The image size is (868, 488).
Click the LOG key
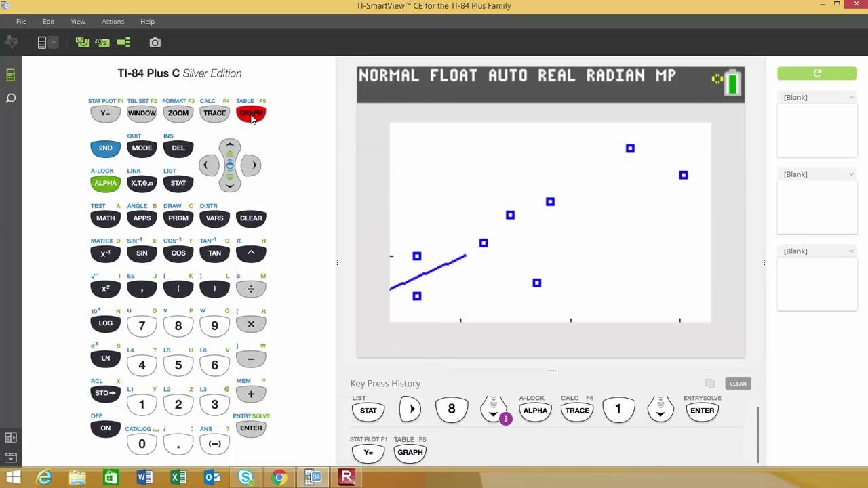click(x=105, y=323)
